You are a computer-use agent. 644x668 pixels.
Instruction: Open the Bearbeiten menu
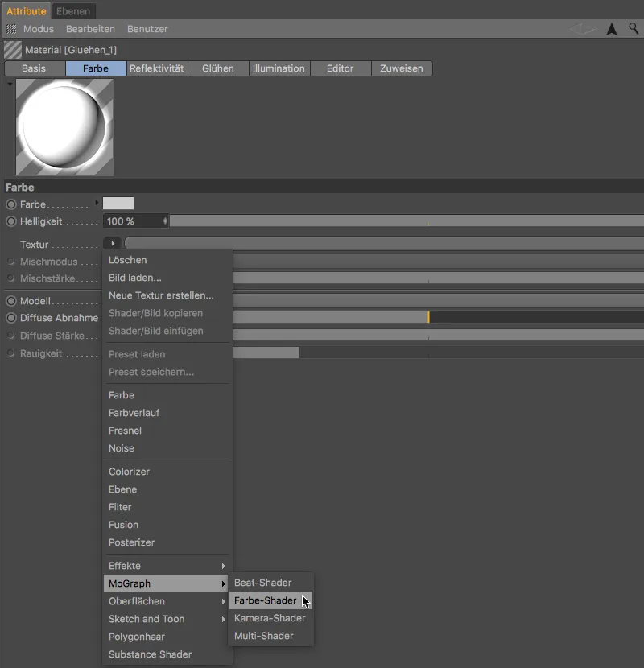pos(90,29)
